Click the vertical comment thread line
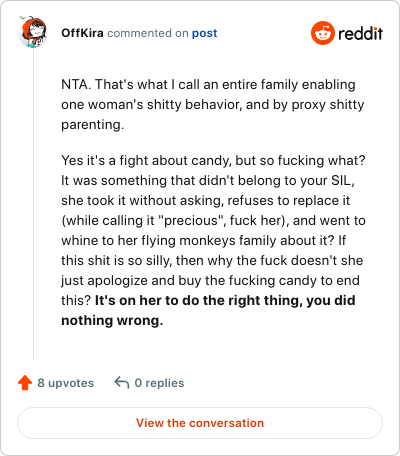 click(x=33, y=204)
